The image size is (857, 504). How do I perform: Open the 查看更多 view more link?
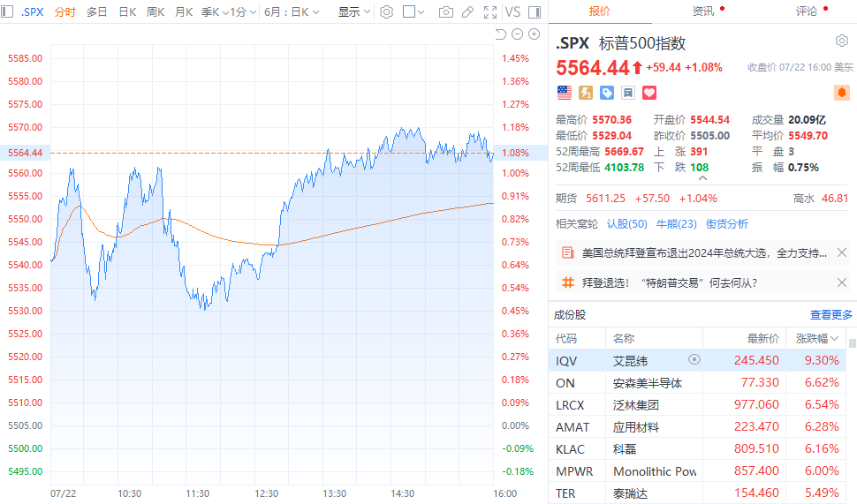point(830,314)
